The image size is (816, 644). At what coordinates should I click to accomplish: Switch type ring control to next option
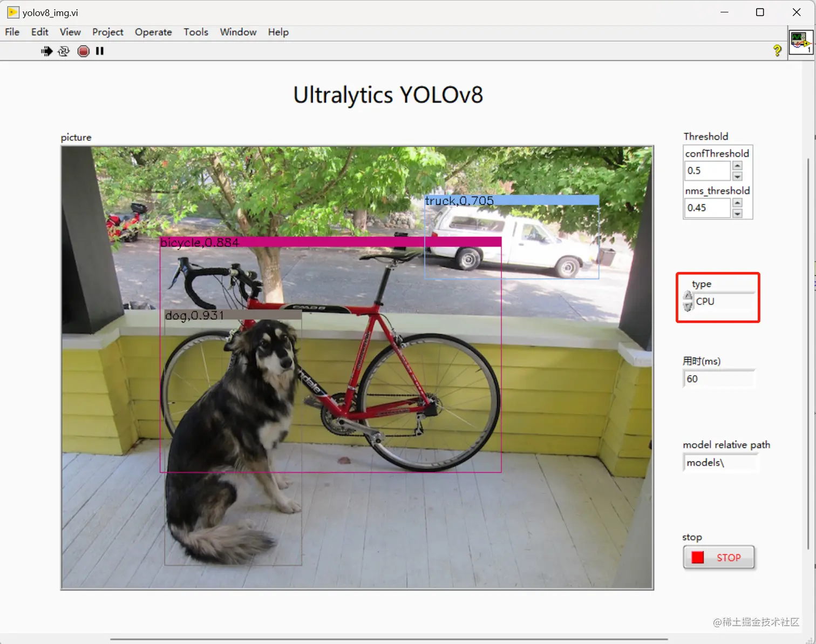coord(688,296)
